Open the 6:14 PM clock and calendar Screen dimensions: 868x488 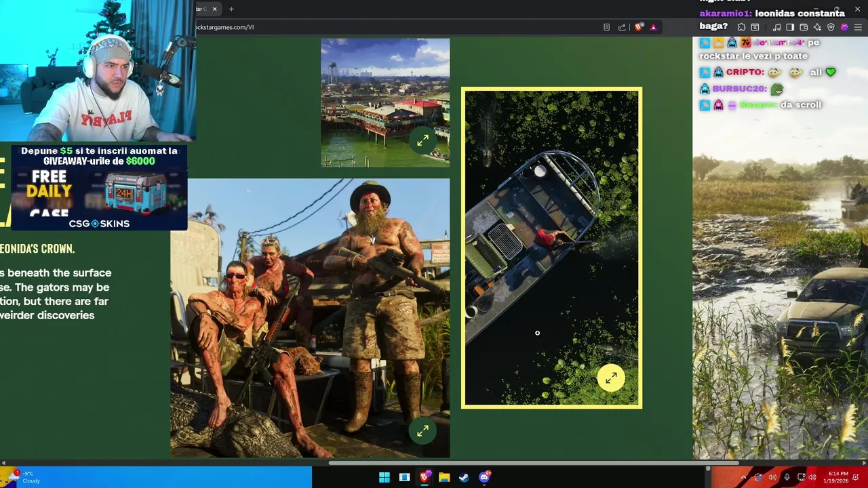coord(837,477)
